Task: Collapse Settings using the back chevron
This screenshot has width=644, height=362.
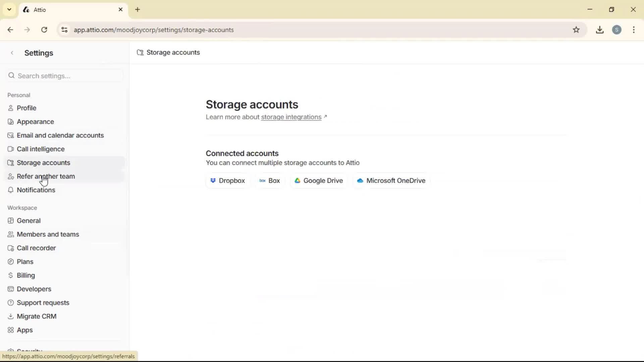Action: click(x=12, y=53)
